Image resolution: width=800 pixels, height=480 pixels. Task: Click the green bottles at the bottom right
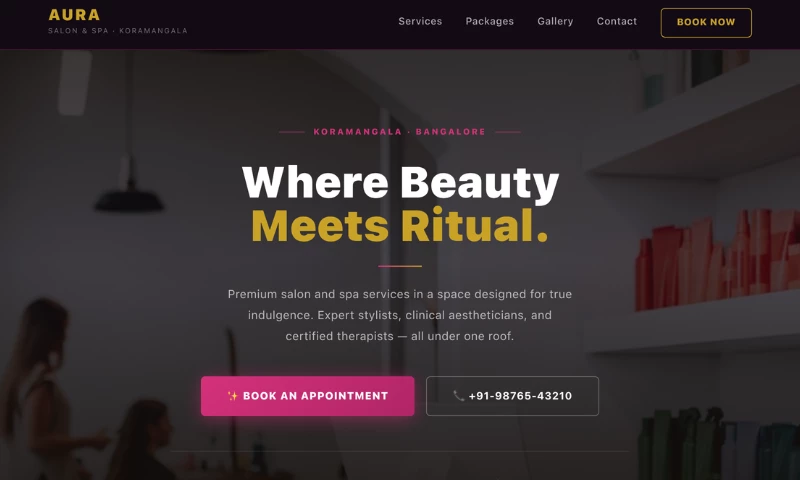point(681,443)
